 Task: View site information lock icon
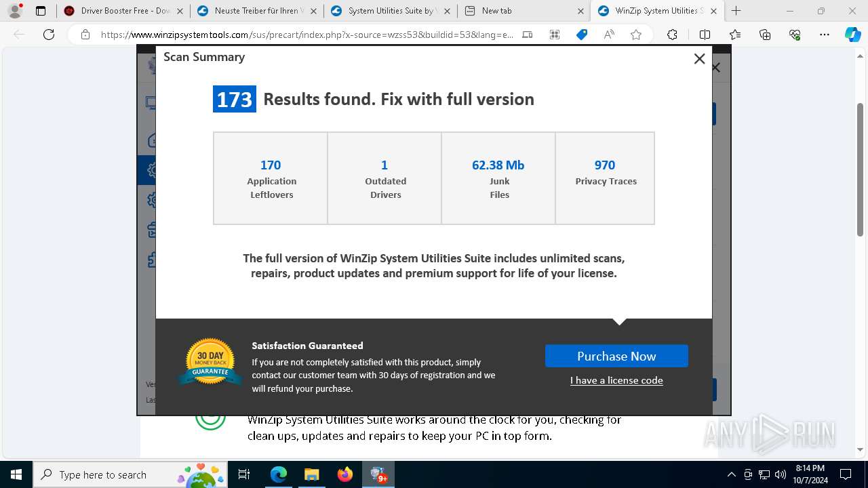85,35
